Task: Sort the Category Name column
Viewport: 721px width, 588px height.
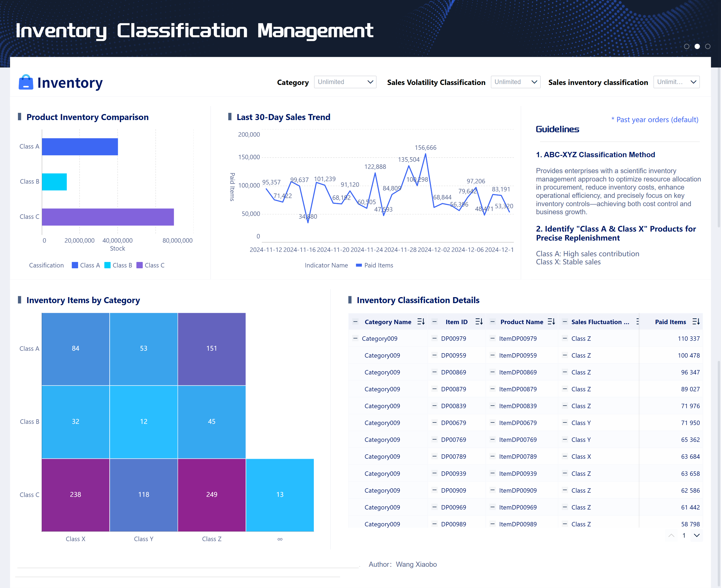Action: coord(421,321)
